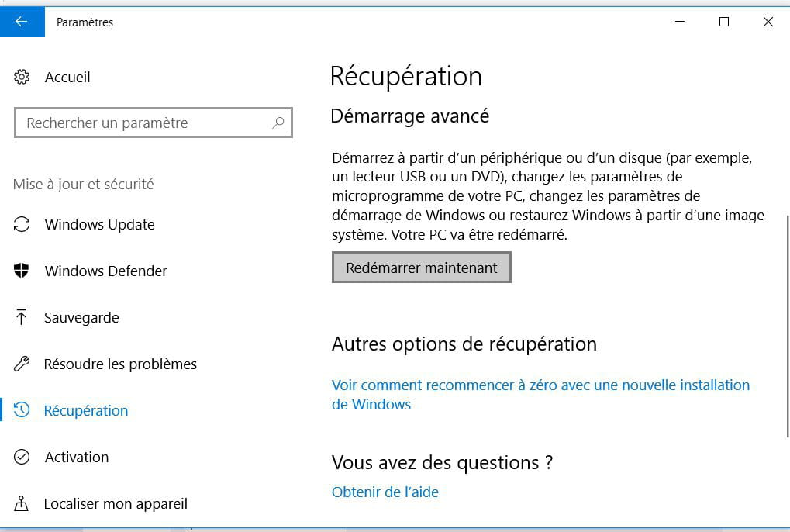Click the Windows Defender shield icon
The image size is (790, 532).
pyautogui.click(x=21, y=271)
